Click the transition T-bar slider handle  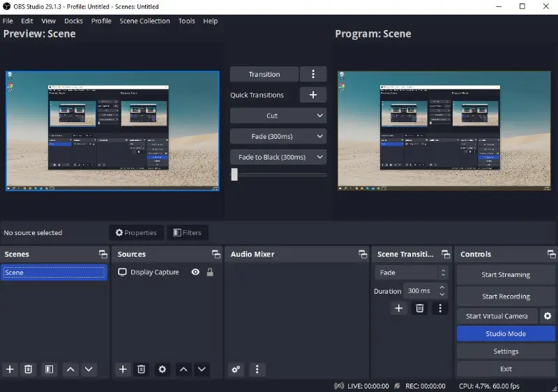(234, 174)
